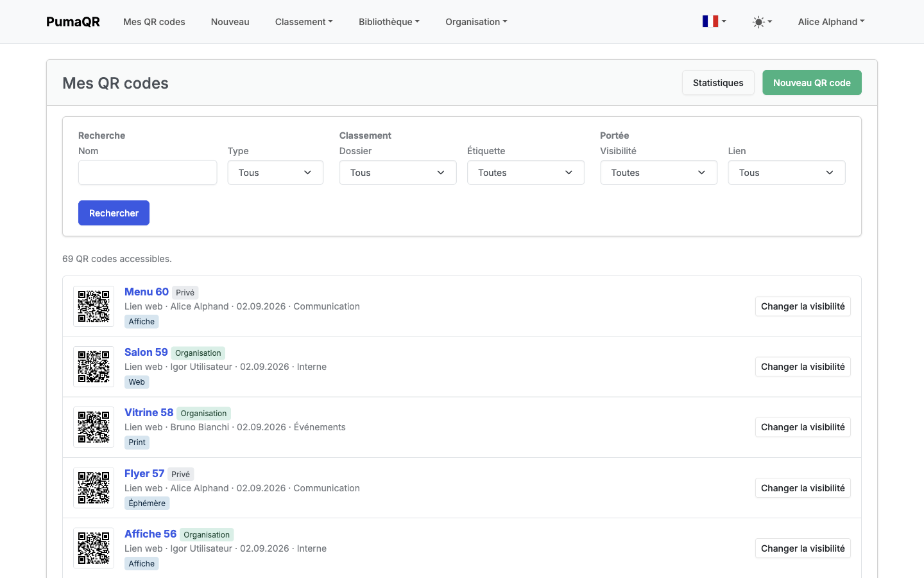Open the Vitrine 58 link
The width and height of the screenshot is (924, 578).
(149, 412)
